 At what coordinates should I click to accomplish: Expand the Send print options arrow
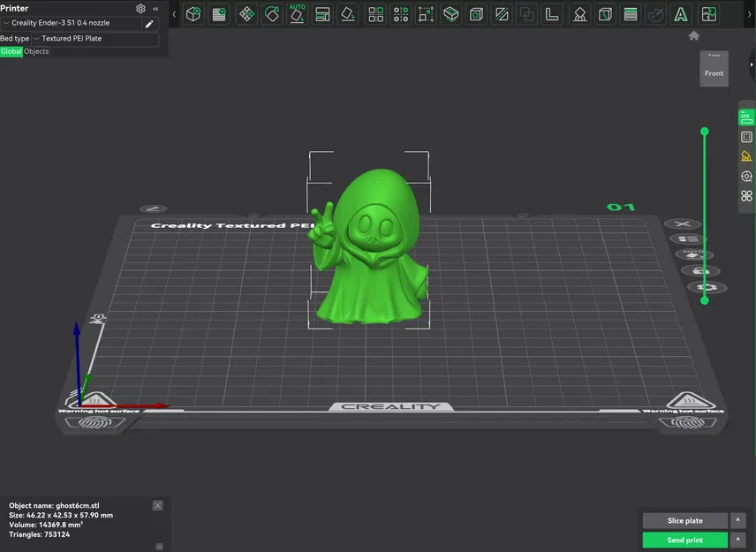click(737, 540)
